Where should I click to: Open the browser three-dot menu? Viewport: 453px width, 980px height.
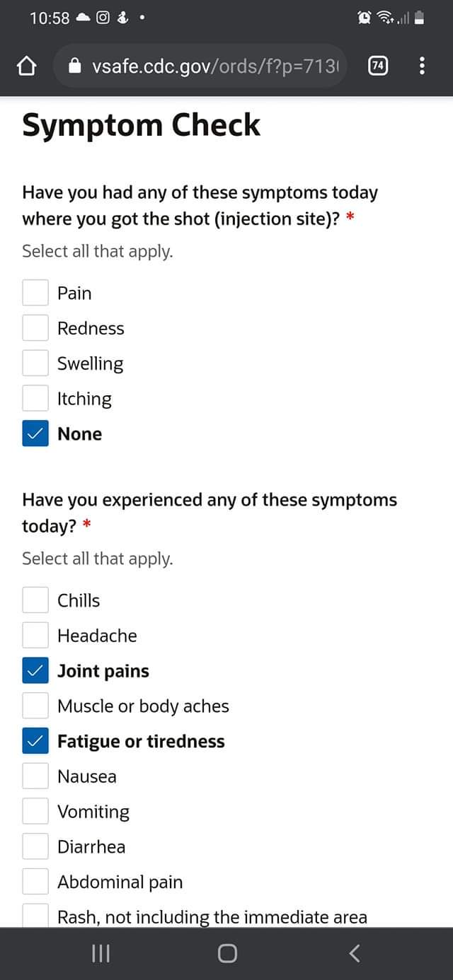pos(422,66)
